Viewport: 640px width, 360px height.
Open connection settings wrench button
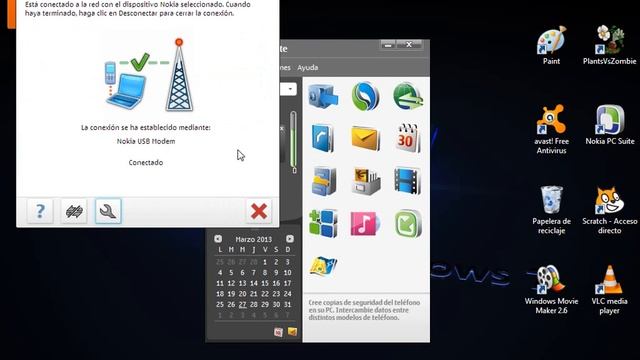pos(108,211)
